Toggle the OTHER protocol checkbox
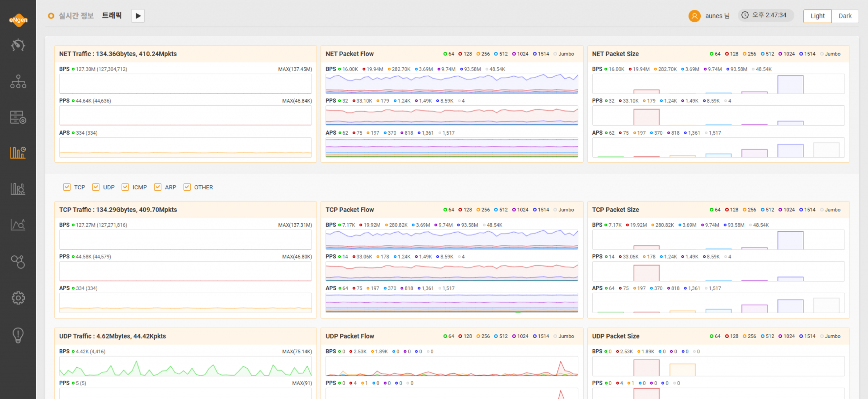 (x=187, y=187)
